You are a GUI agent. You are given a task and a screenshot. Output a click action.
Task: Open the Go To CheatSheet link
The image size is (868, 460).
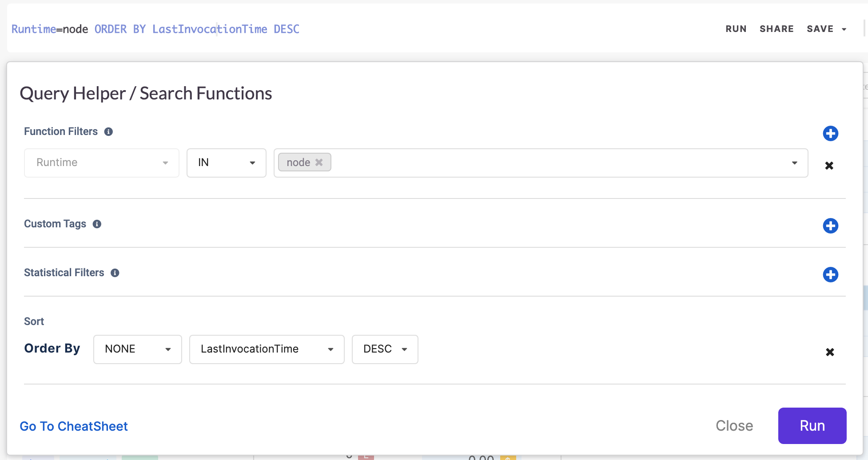click(74, 426)
